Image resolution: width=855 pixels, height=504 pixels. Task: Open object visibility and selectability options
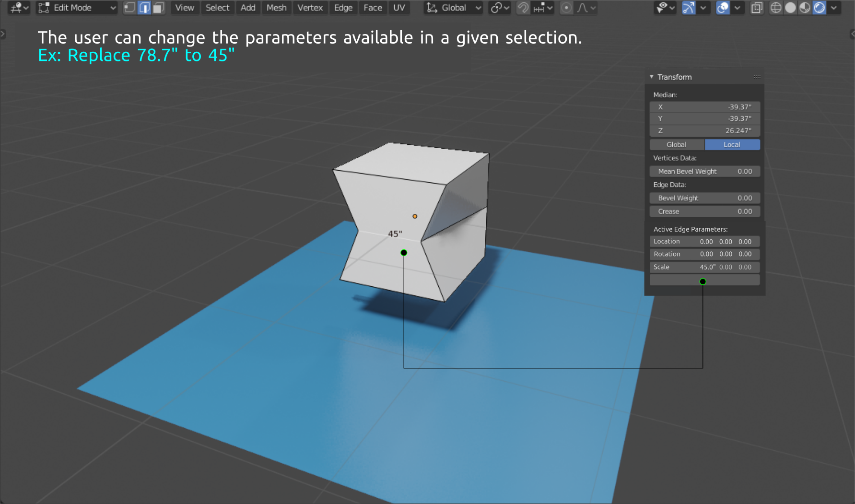[666, 8]
